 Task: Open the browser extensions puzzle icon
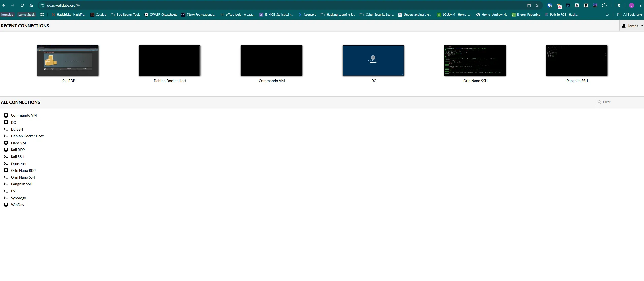click(605, 5)
